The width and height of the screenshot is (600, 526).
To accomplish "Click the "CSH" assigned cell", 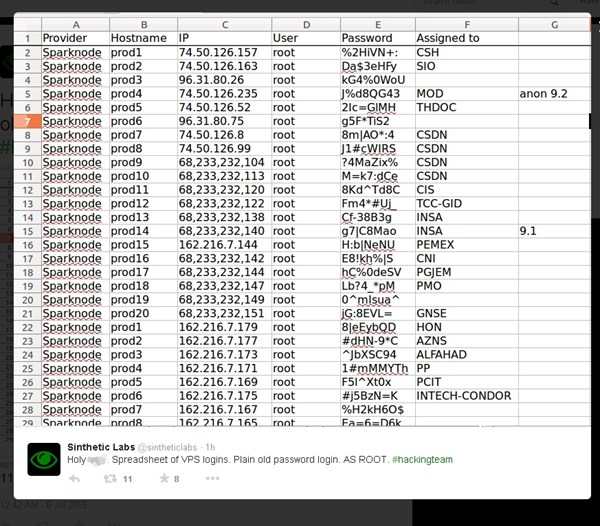I will pyautogui.click(x=467, y=52).
